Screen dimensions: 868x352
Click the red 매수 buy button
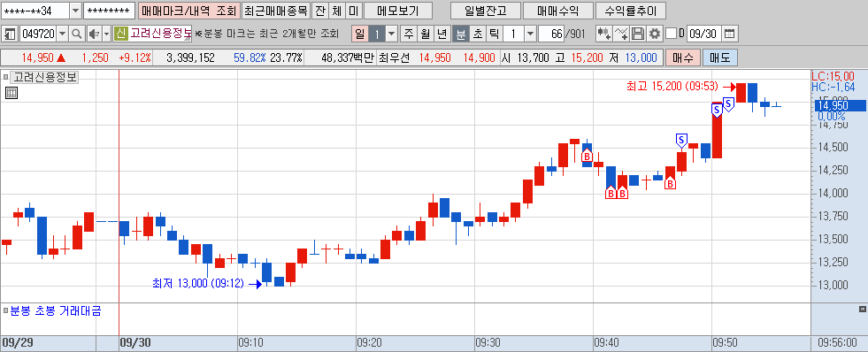[682, 57]
